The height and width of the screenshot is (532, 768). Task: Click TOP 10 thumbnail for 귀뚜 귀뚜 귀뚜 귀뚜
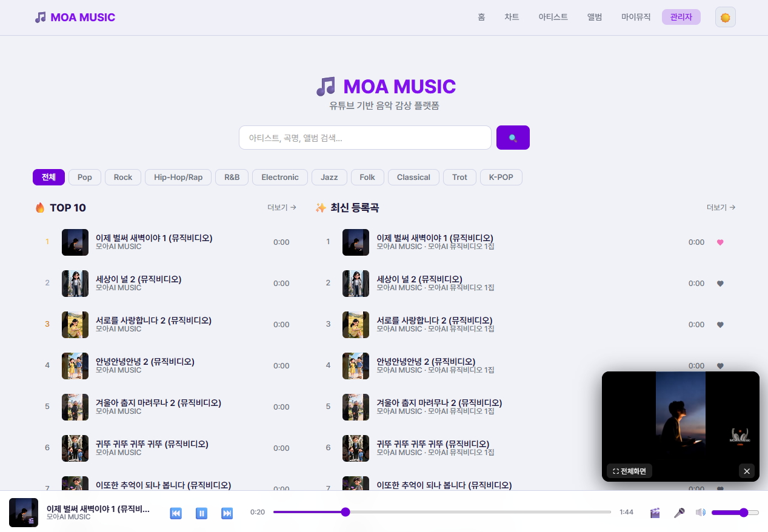click(75, 448)
